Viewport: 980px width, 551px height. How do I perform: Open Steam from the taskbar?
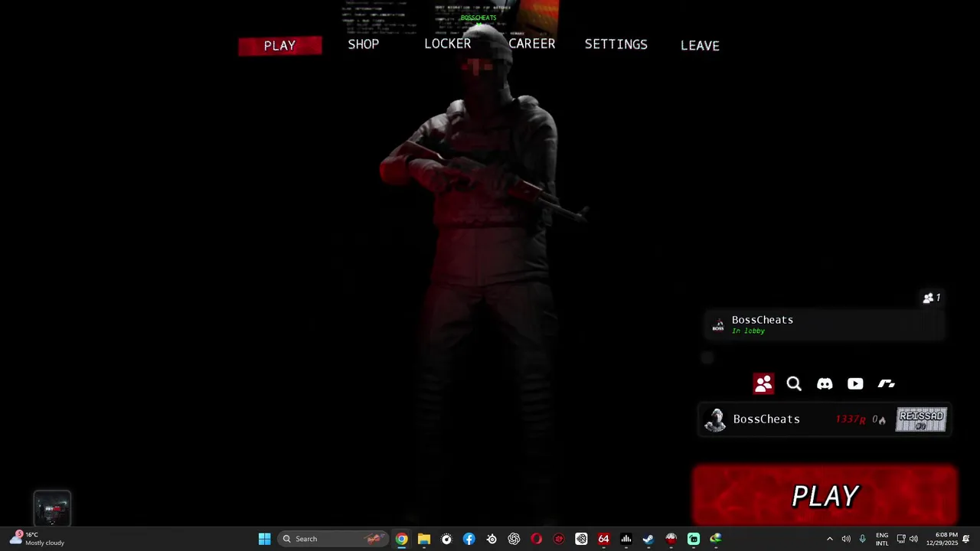[648, 539]
